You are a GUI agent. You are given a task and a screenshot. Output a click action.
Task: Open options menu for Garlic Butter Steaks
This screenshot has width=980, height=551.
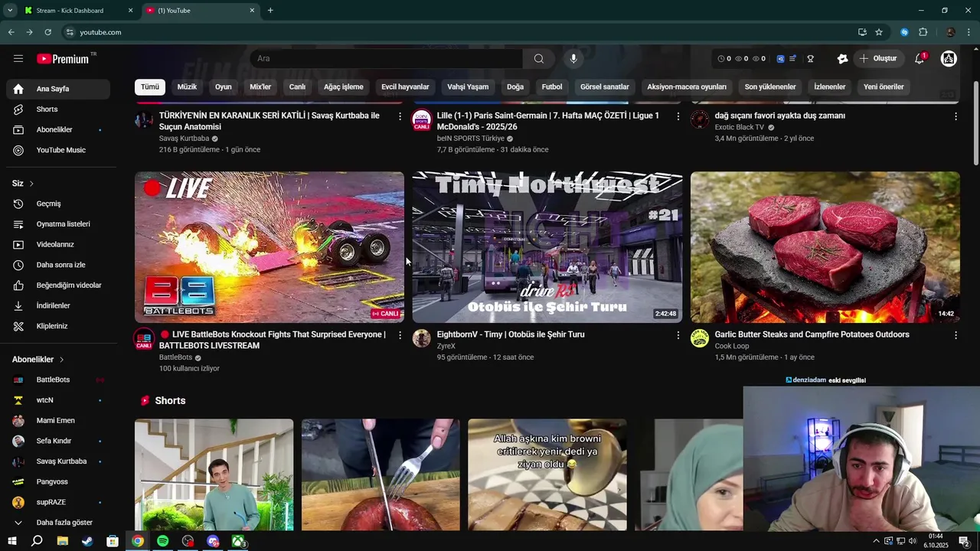click(x=955, y=335)
